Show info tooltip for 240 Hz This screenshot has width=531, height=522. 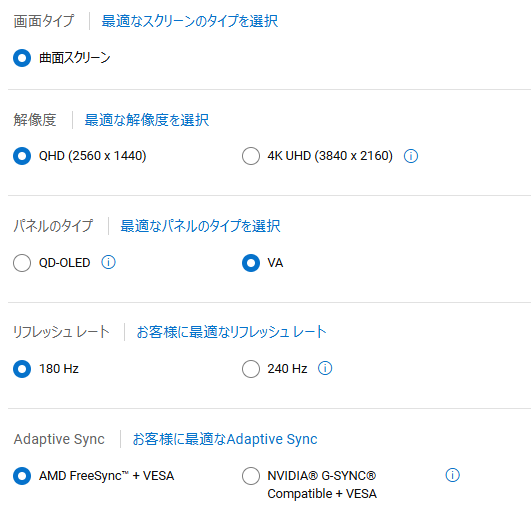(x=325, y=368)
